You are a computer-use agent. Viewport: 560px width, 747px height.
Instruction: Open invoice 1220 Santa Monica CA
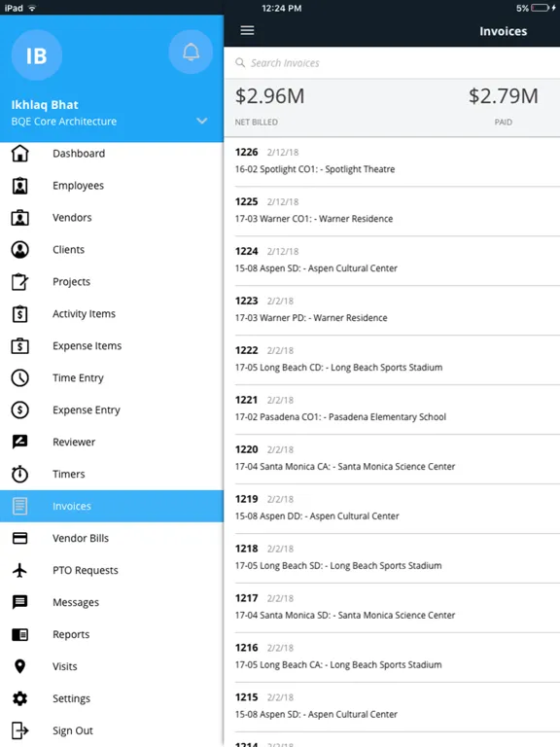point(392,459)
